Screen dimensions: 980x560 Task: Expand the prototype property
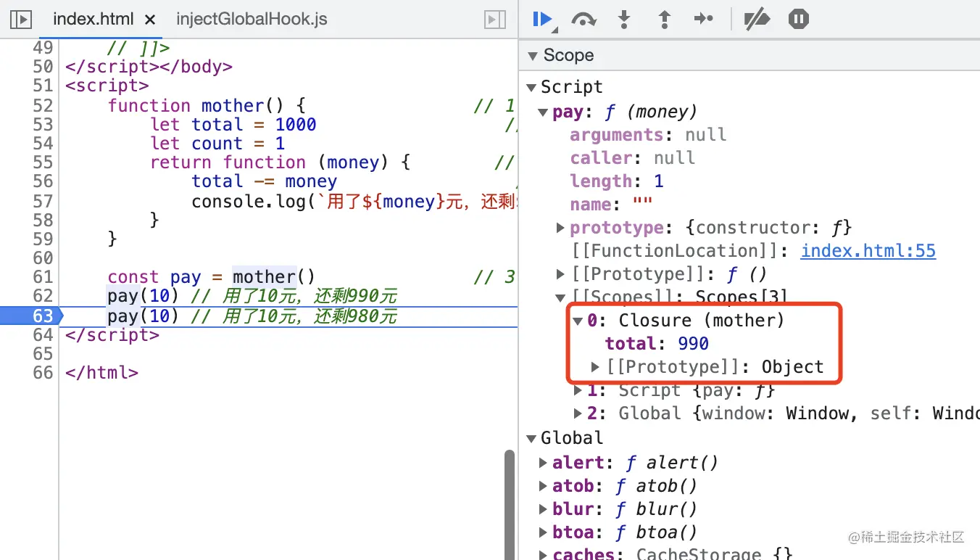tap(560, 228)
